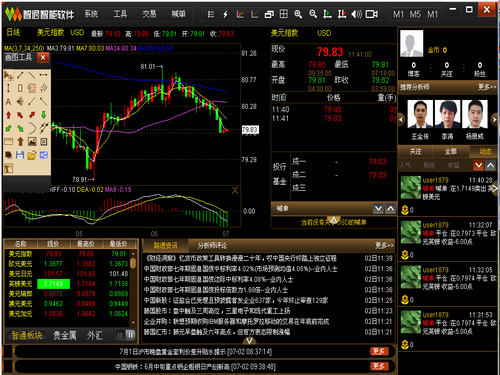Click the axis icon with green arrow
The height and width of the screenshot is (375, 500).
327,14
